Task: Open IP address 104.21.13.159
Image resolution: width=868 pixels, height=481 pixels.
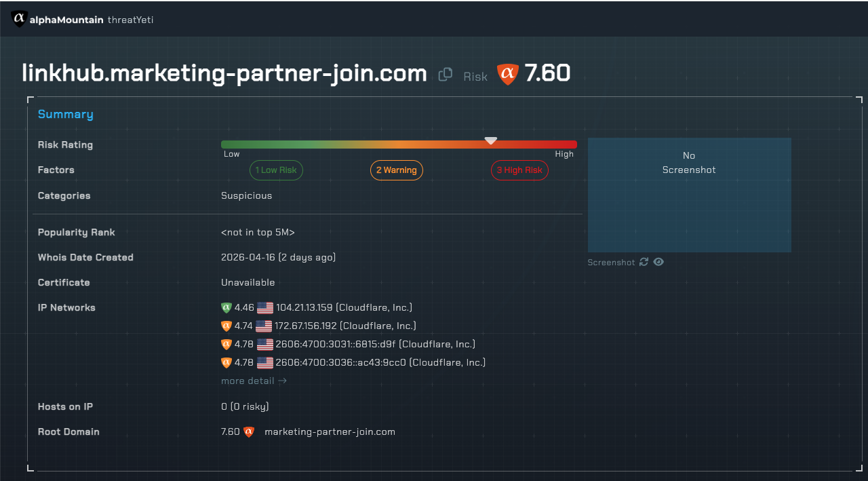Action: point(304,307)
